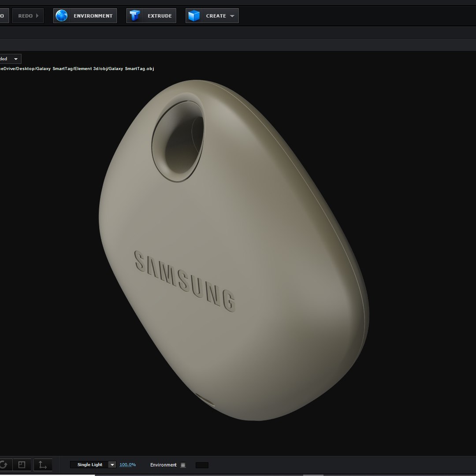Open the black background color swatch

click(202, 465)
